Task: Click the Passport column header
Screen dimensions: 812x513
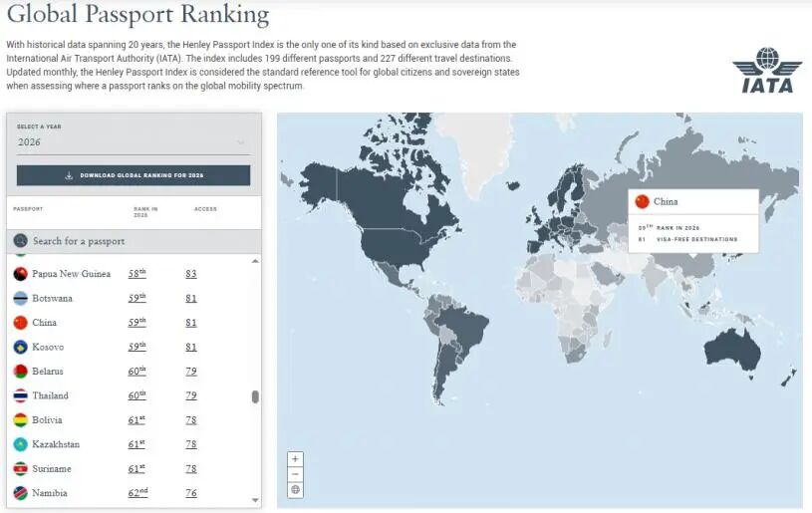Action: pos(28,209)
